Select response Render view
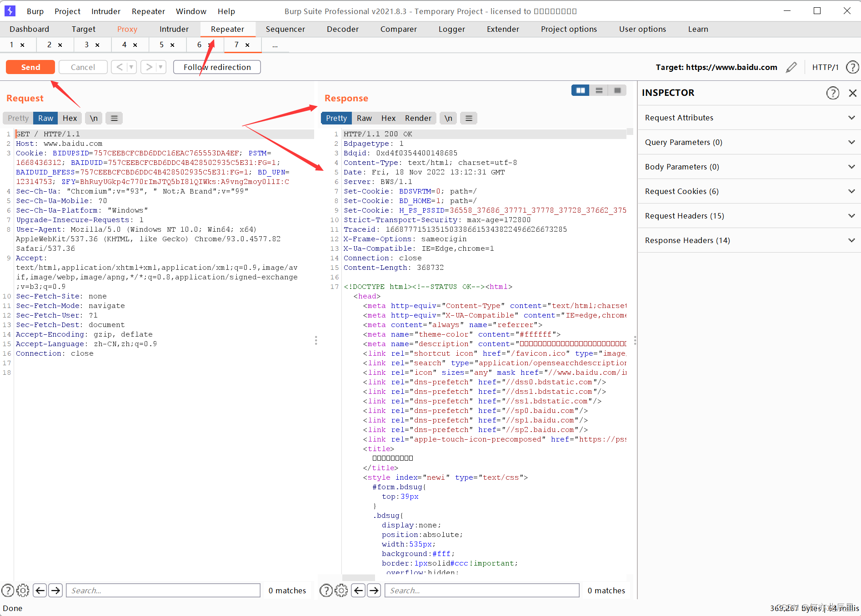Viewport: 861px width, 616px height. (418, 118)
